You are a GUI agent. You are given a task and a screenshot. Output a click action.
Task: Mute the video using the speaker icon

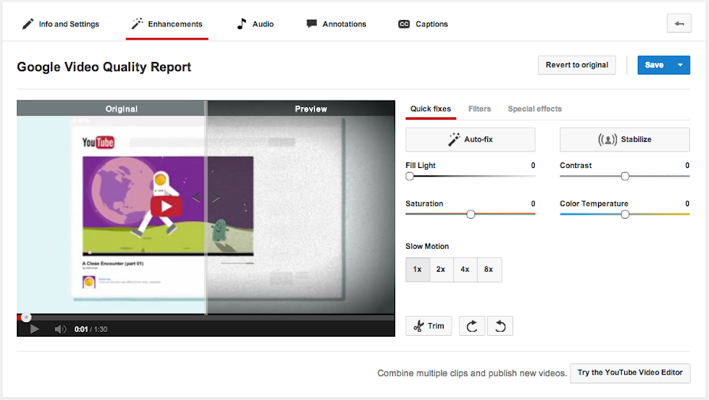[60, 329]
